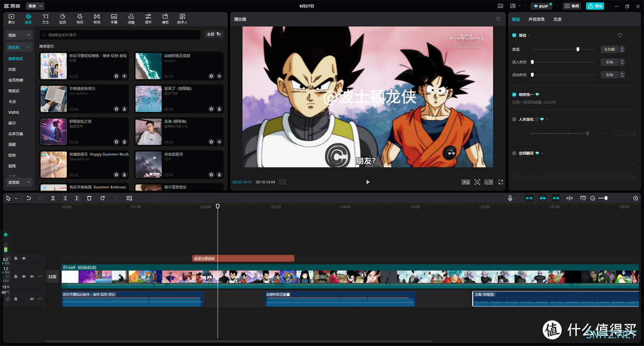Image resolution: width=644 pixels, height=346 pixels.
Task: Switch to the 声音效果 tab
Action: click(537, 19)
